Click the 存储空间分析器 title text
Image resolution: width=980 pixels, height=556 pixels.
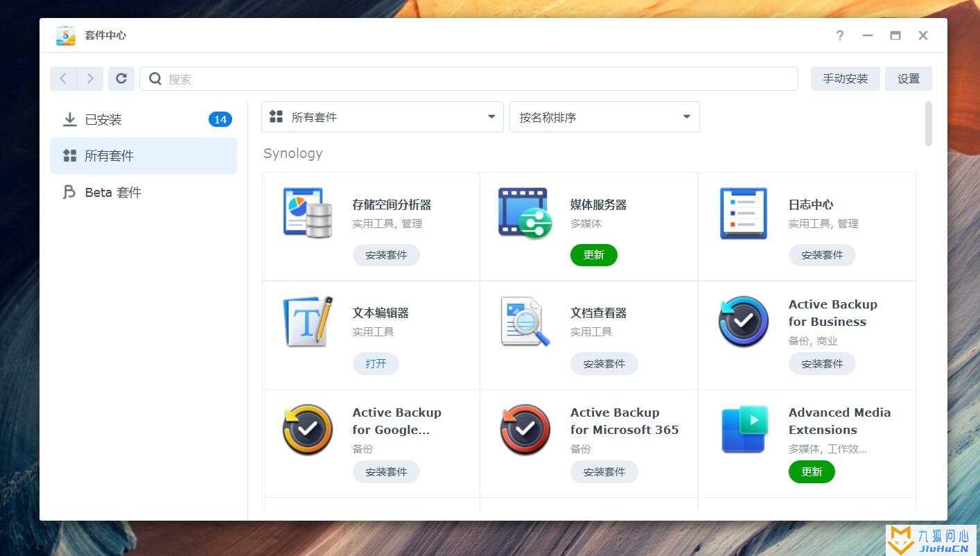click(392, 205)
